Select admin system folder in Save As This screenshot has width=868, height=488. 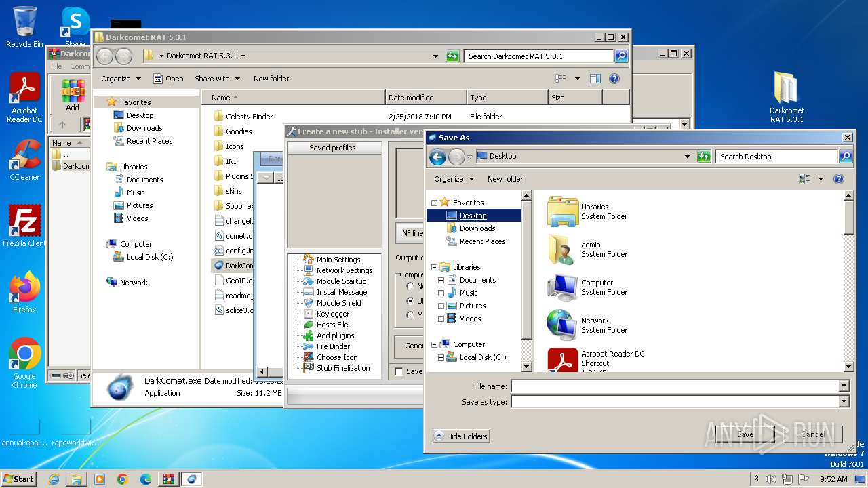point(587,249)
